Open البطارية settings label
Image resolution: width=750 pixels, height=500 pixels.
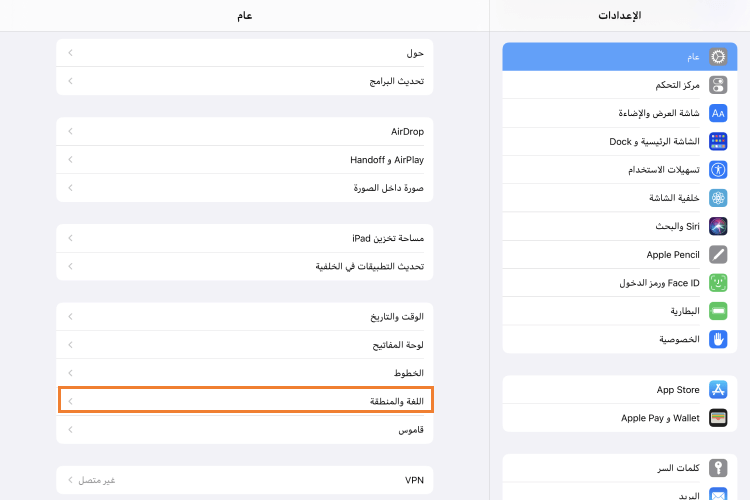pyautogui.click(x=685, y=311)
